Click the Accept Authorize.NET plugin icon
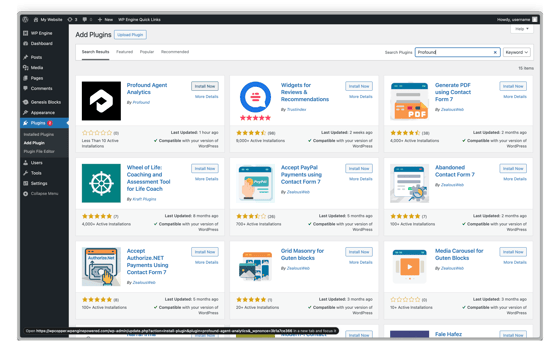 (101, 267)
